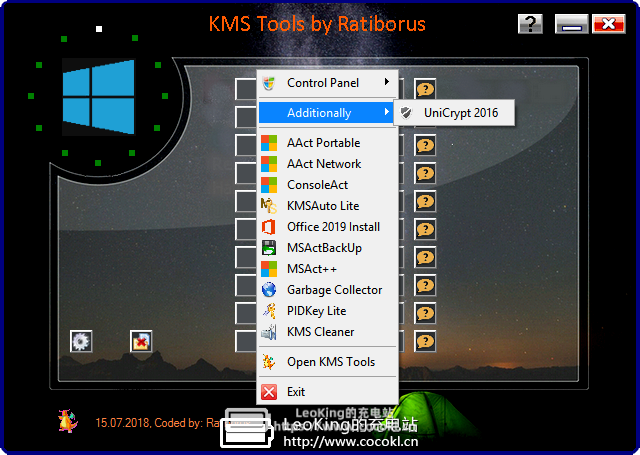Viewport: 640px width, 455px height.
Task: Launch PIDKey Lite
Action: (328, 311)
